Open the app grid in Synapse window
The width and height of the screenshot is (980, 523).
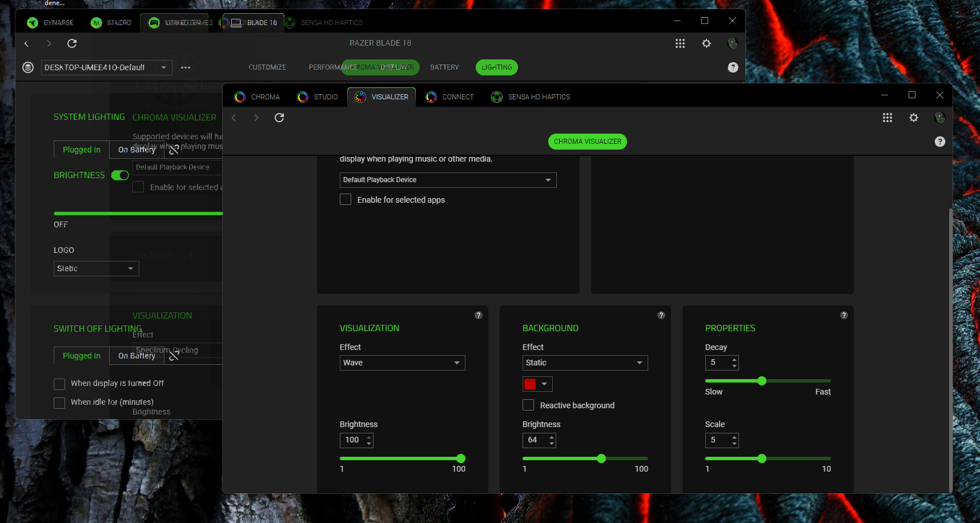680,43
